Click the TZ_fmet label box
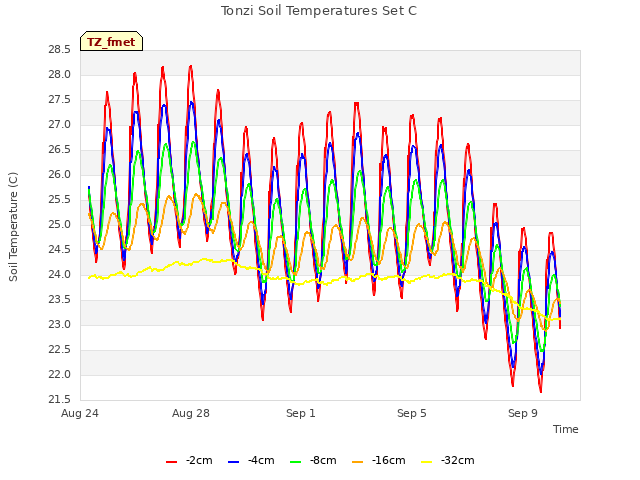The height and width of the screenshot is (480, 640). tap(111, 41)
